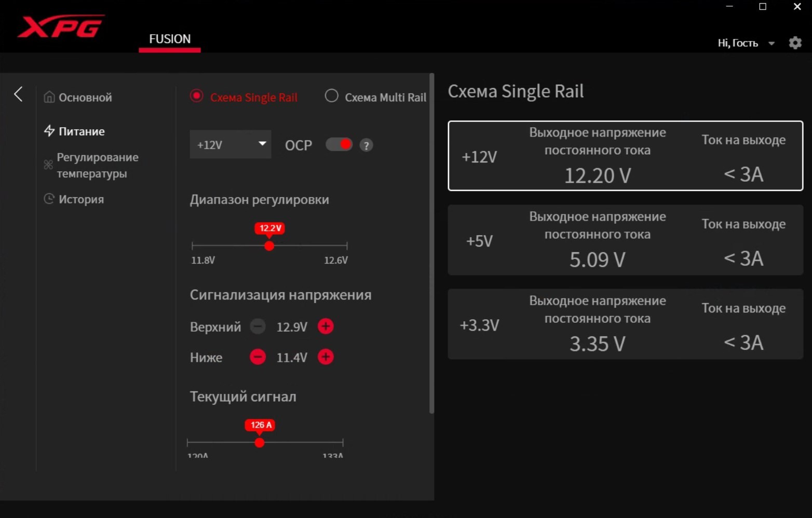Screen dimensions: 812x518
Task: Click the home icon beside Основной
Action: tap(49, 97)
